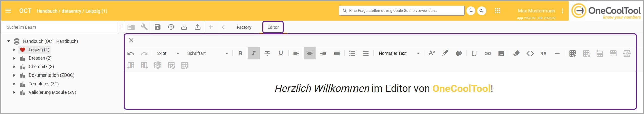Click the download icon in toolbar
The height and width of the screenshot is (114, 644).
(184, 27)
